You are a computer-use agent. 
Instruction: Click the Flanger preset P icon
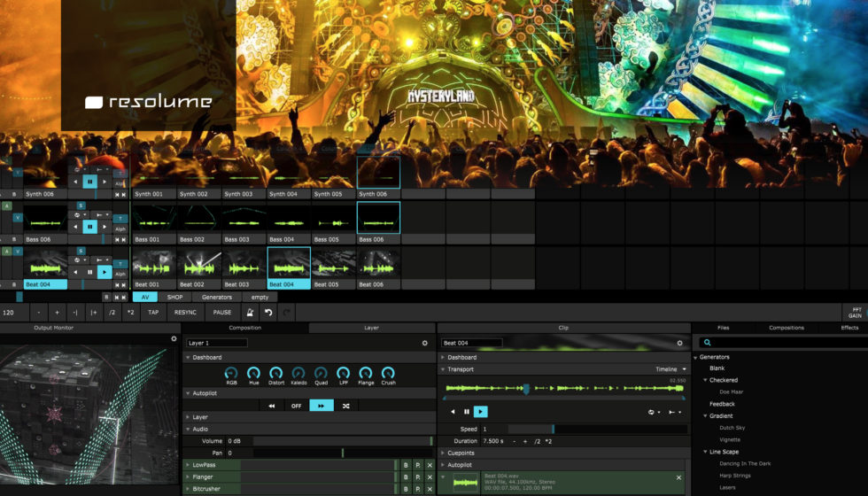coord(418,477)
